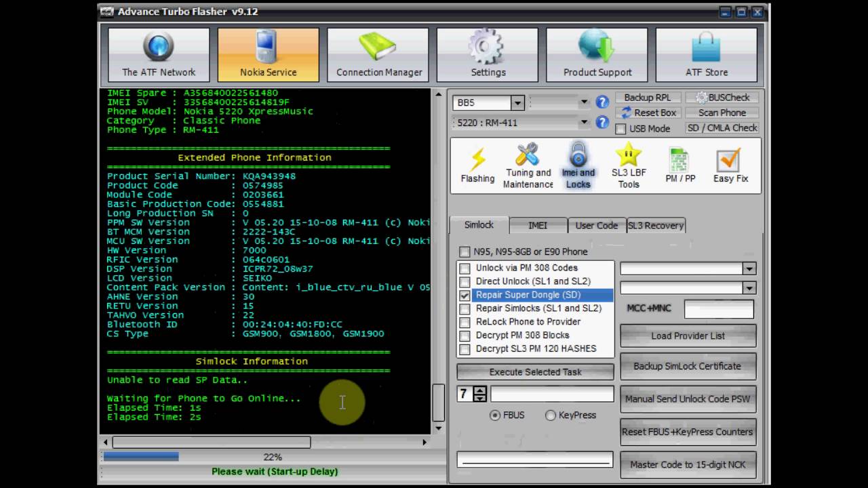Viewport: 868px width, 488px height.
Task: Click Backup SimLock Certificate button
Action: coord(688,366)
